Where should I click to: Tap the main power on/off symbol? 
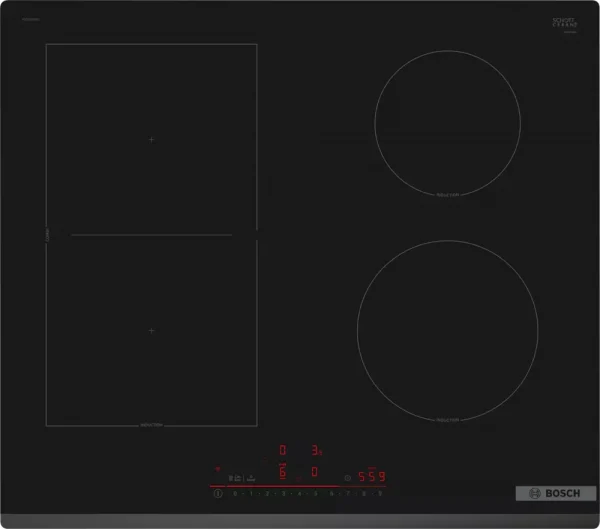pos(218,494)
